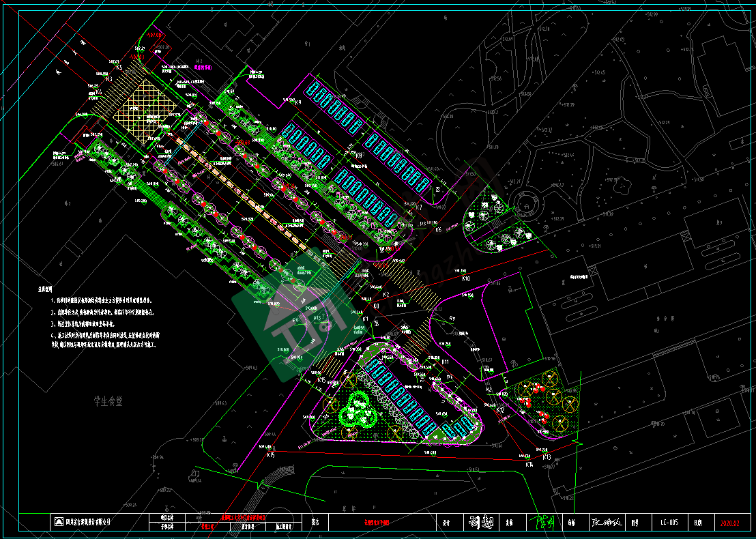
Task: Select the K10 road marker label
Action: [x=465, y=278]
